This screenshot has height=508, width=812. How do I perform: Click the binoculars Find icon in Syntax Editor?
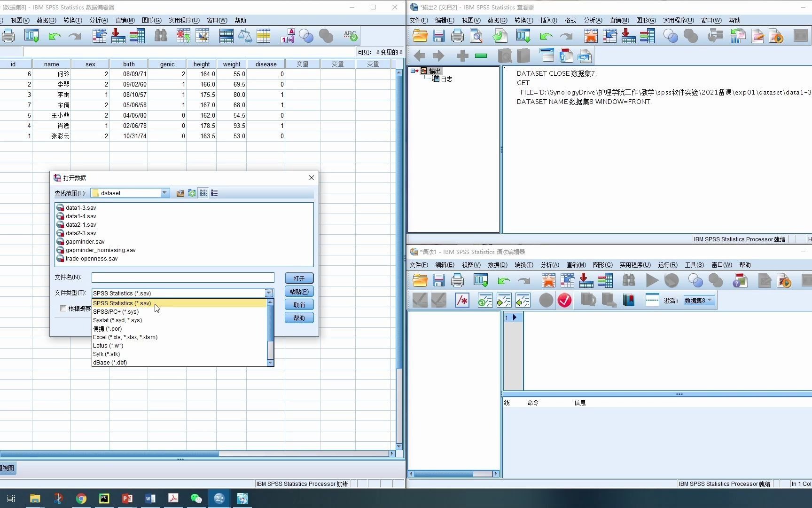click(628, 281)
